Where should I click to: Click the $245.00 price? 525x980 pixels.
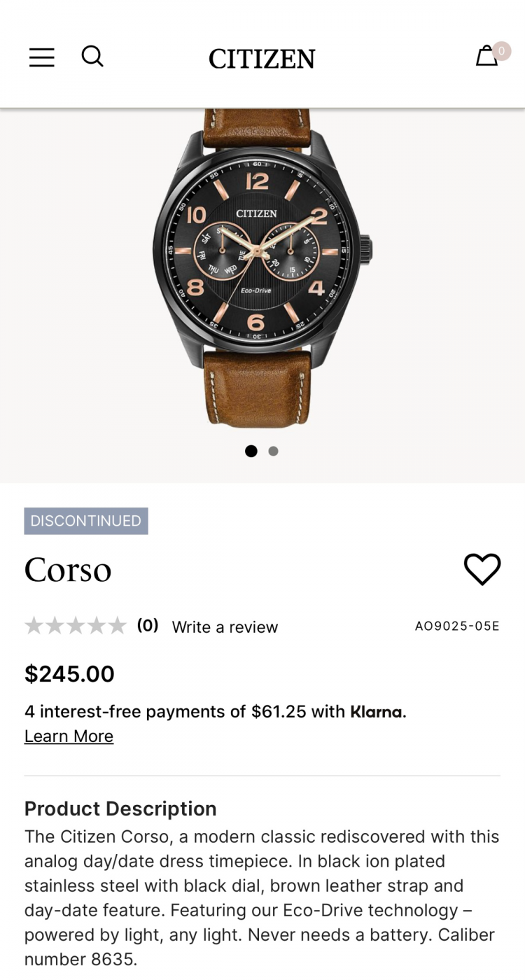point(69,674)
